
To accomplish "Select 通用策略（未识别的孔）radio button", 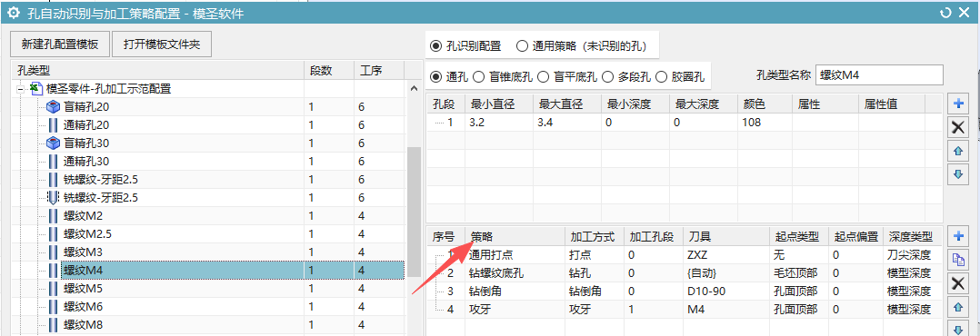I will point(522,45).
